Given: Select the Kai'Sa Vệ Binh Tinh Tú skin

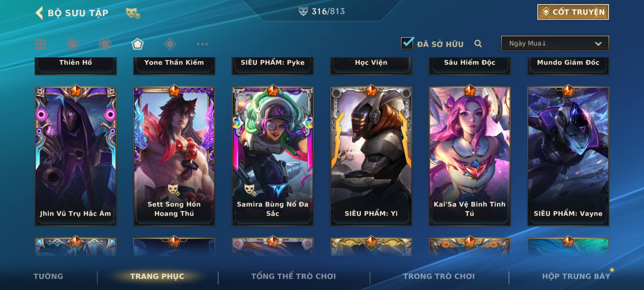Looking at the screenshot, I should tap(470, 156).
